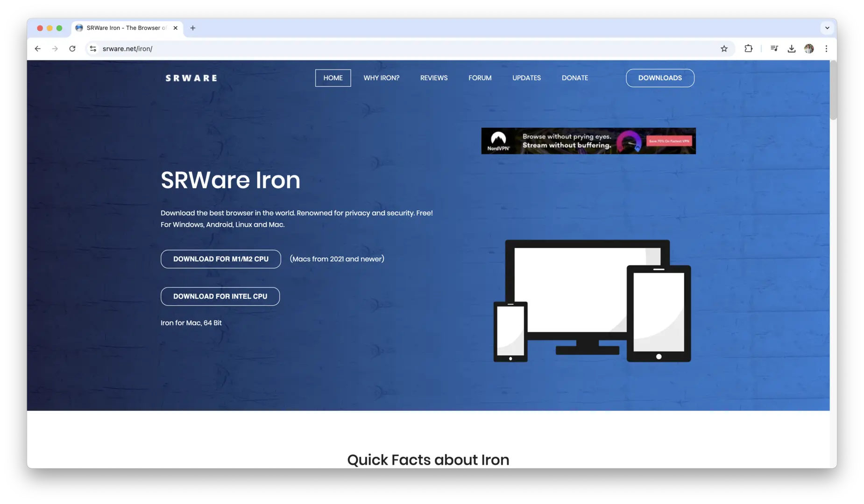This screenshot has width=864, height=504.
Task: Bookmark this page with the star icon
Action: pos(724,49)
